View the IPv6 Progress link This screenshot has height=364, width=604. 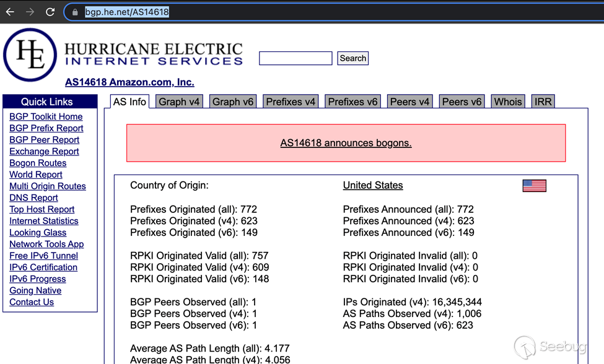coord(38,279)
